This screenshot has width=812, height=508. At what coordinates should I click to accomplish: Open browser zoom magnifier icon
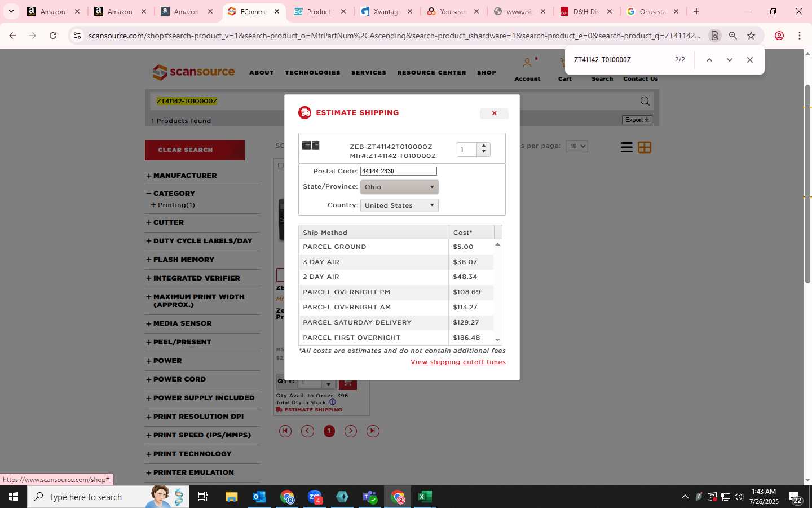(x=732, y=36)
